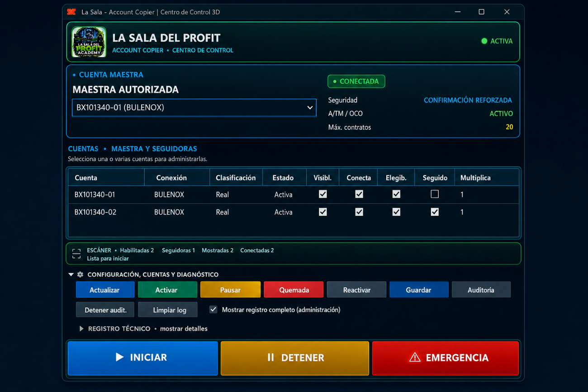Click the green CONECTADA status badge
This screenshot has width=588, height=392.
click(356, 81)
